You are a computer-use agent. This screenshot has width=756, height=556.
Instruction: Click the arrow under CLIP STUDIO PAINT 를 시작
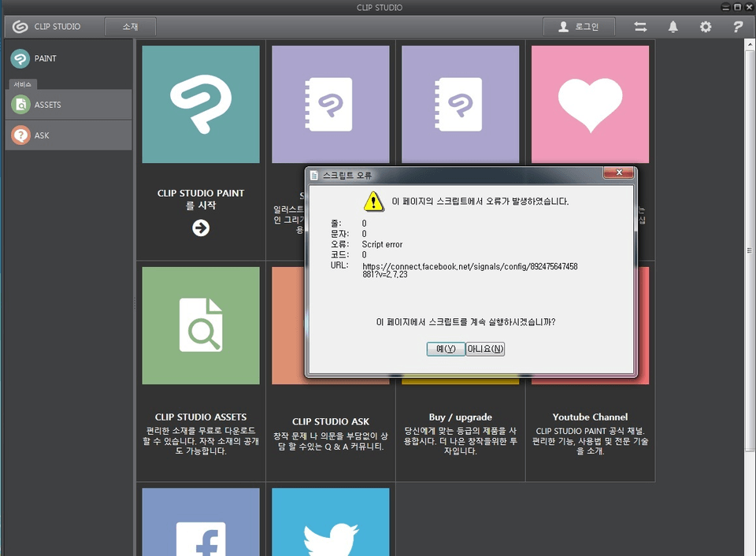click(x=201, y=228)
